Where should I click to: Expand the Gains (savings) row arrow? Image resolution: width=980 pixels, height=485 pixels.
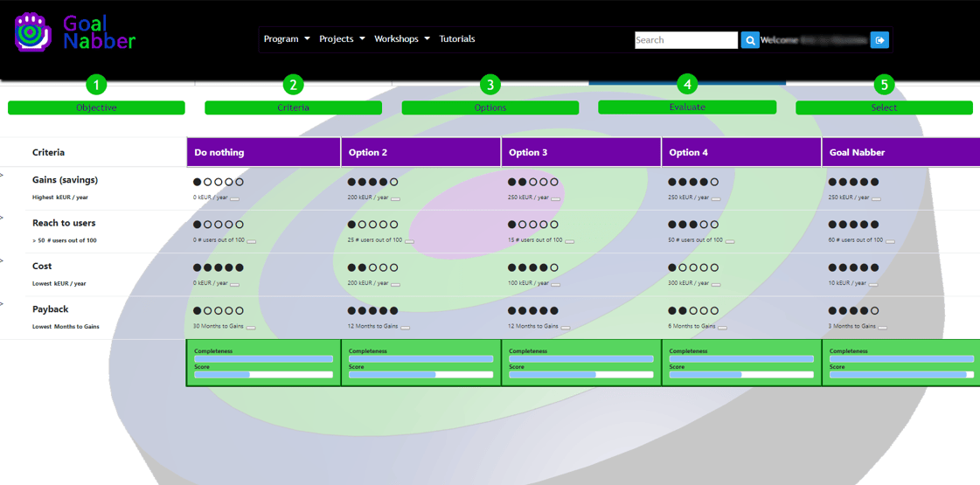tap(2, 175)
